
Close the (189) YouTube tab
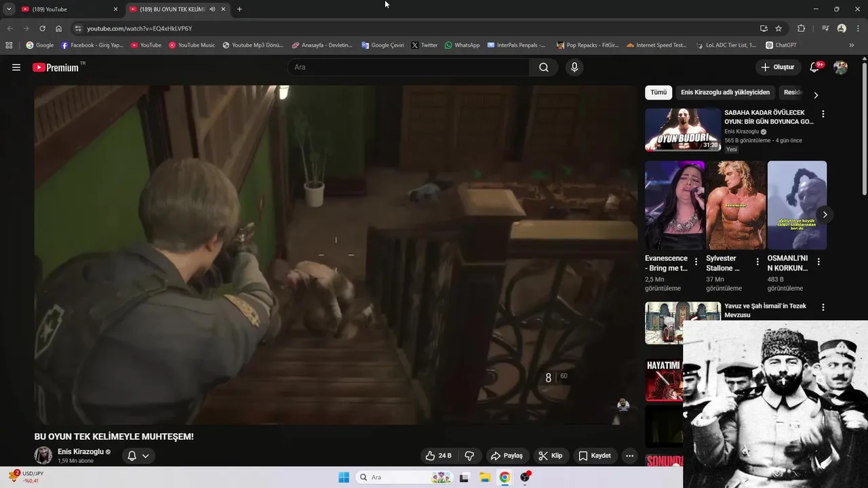(x=115, y=9)
